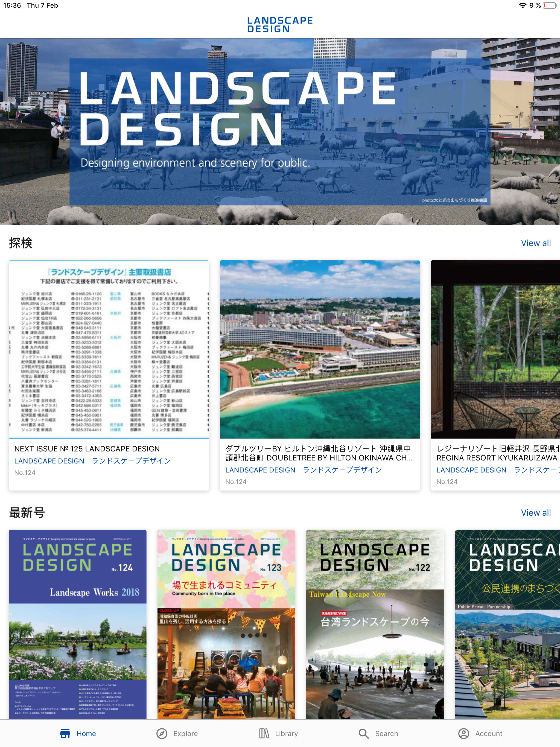Open Landscape Design No.124 cover
560x747 pixels.
pos(78,624)
